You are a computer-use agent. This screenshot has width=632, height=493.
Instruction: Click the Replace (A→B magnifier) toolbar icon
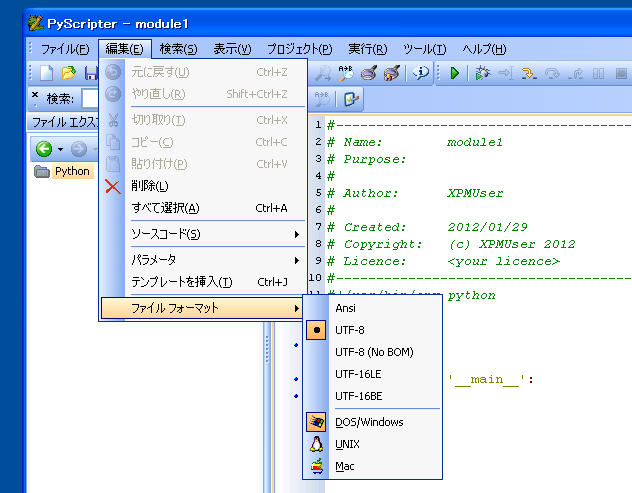click(346, 73)
